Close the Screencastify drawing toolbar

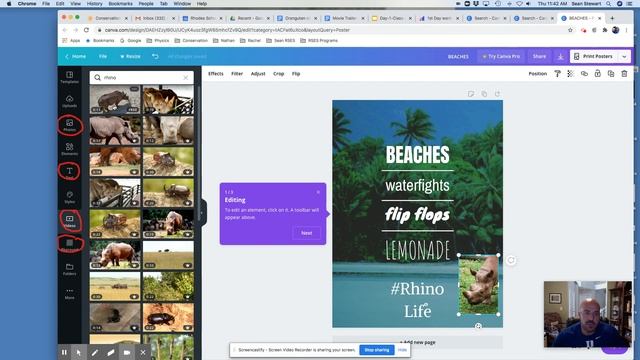point(143,352)
